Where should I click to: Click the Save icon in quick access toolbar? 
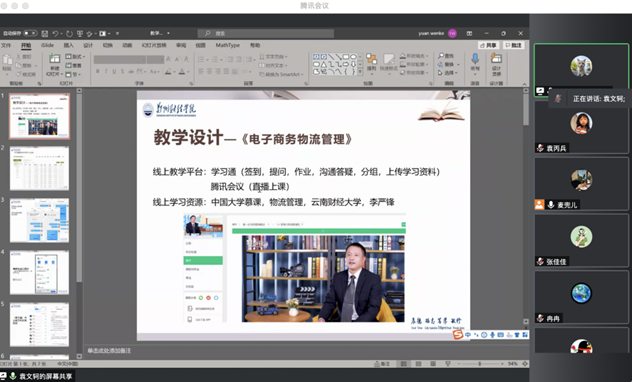click(x=45, y=33)
